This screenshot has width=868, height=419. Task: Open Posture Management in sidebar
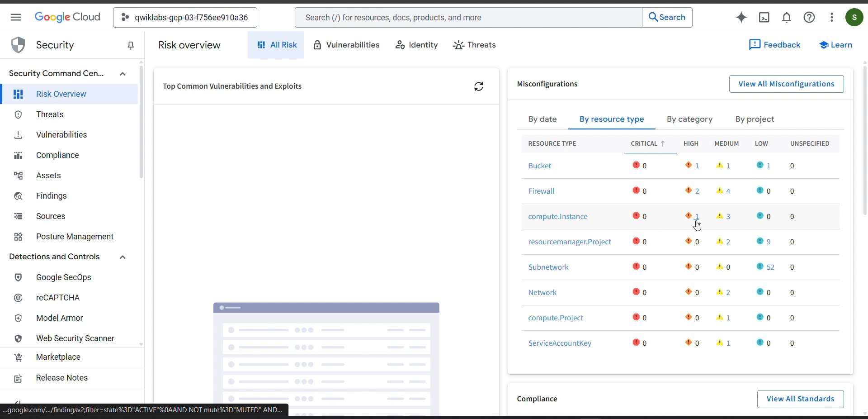69,237
